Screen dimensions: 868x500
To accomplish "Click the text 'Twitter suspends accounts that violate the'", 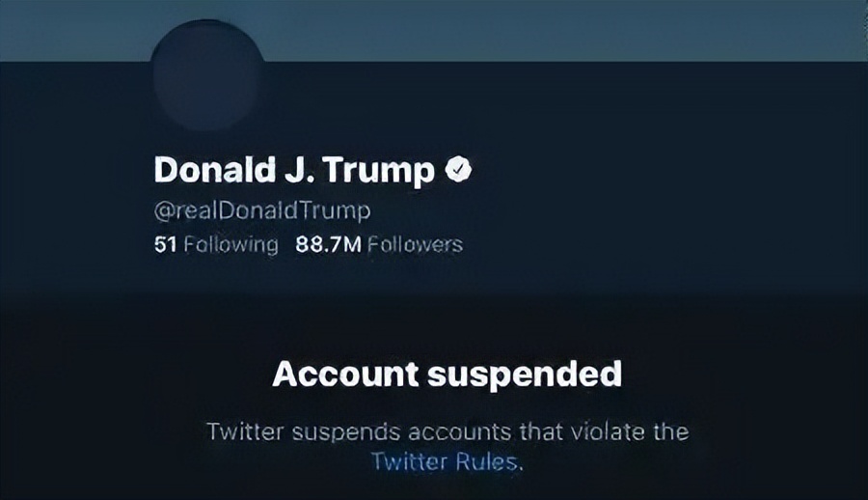I will [x=448, y=431].
